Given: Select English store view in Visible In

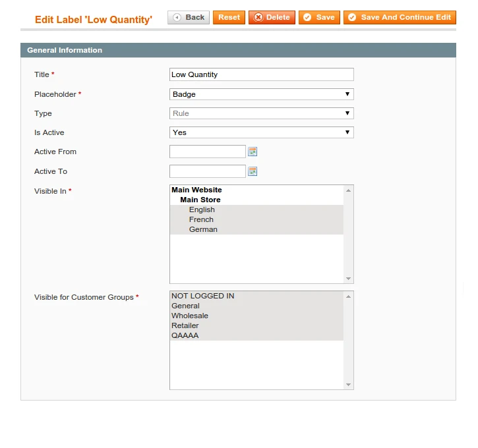Looking at the screenshot, I should point(202,210).
